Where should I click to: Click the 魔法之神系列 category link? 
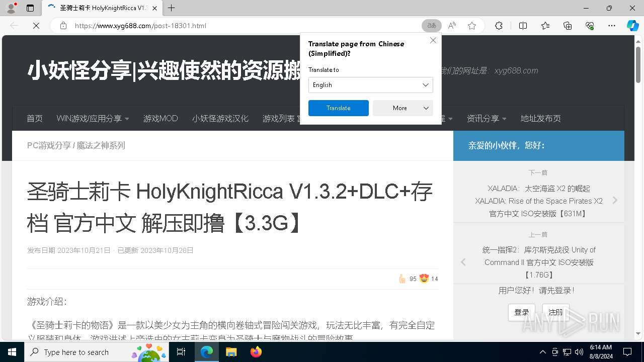tap(101, 145)
